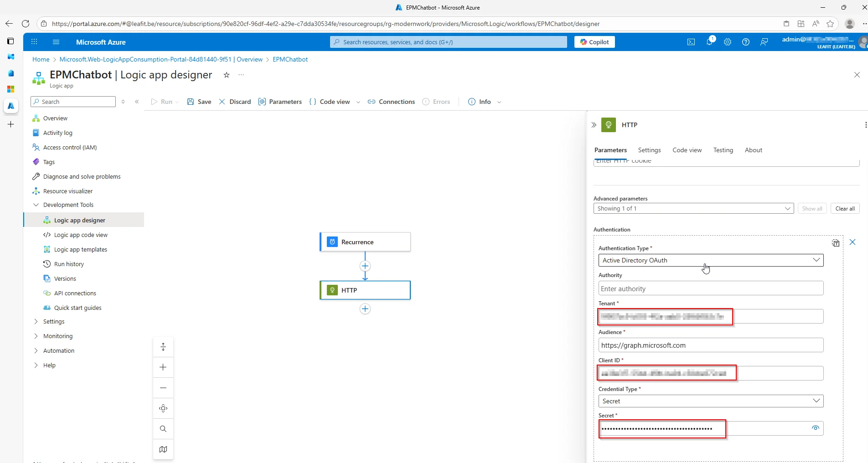Viewport: 868px width, 463px height.
Task: Add a step below the HTTP action
Action: [x=365, y=309]
